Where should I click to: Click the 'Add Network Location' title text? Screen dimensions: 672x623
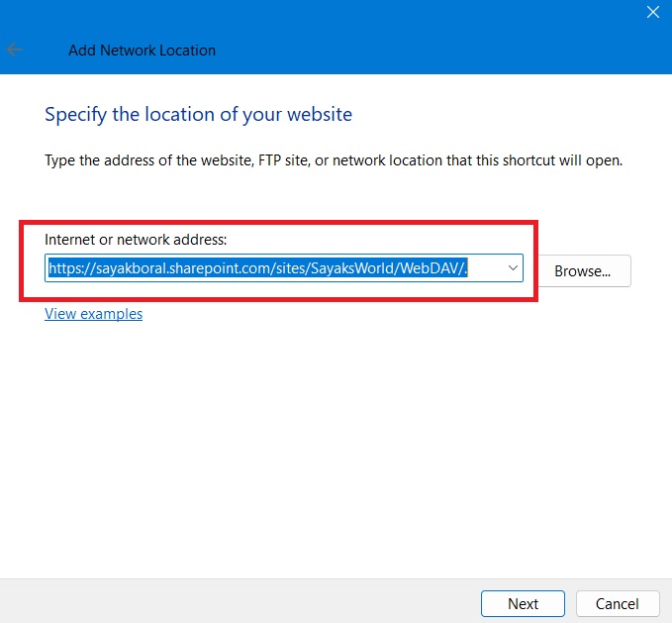click(x=142, y=51)
